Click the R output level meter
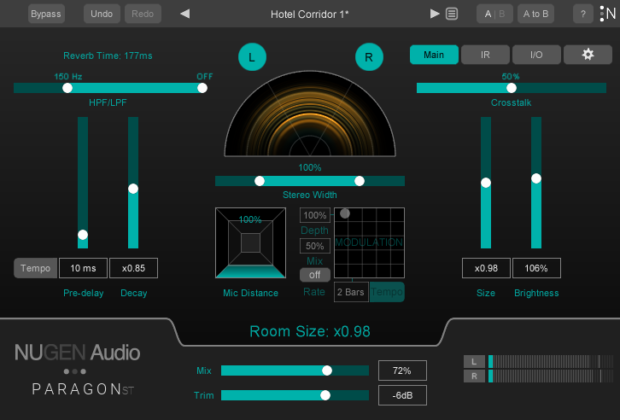620x420 pixels. pos(550,376)
